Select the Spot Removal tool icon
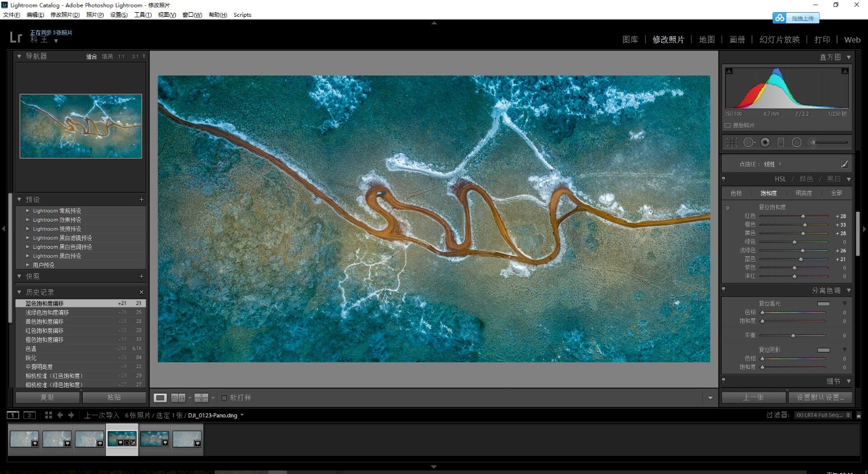The width and height of the screenshot is (868, 474). tap(749, 142)
